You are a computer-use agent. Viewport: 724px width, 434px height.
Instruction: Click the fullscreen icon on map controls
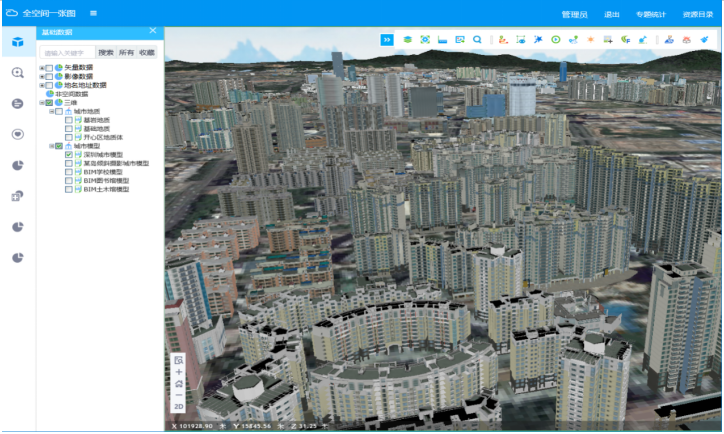179,360
